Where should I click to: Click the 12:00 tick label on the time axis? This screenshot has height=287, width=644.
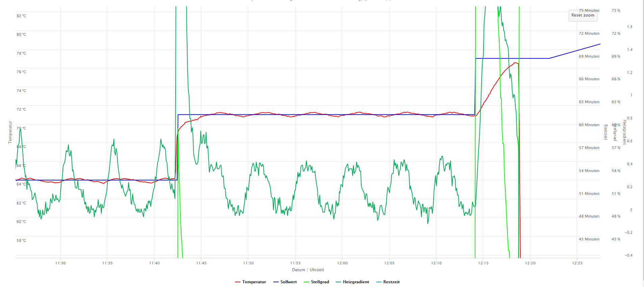click(x=342, y=263)
